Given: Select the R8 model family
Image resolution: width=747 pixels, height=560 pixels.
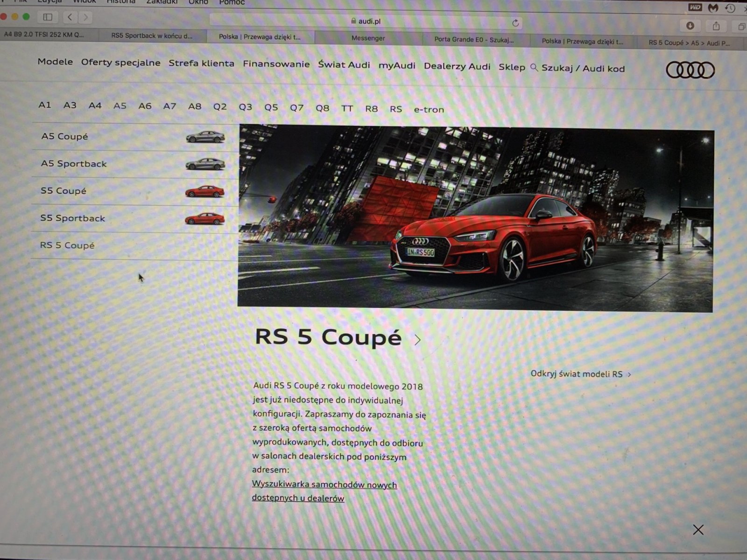Looking at the screenshot, I should click(372, 109).
